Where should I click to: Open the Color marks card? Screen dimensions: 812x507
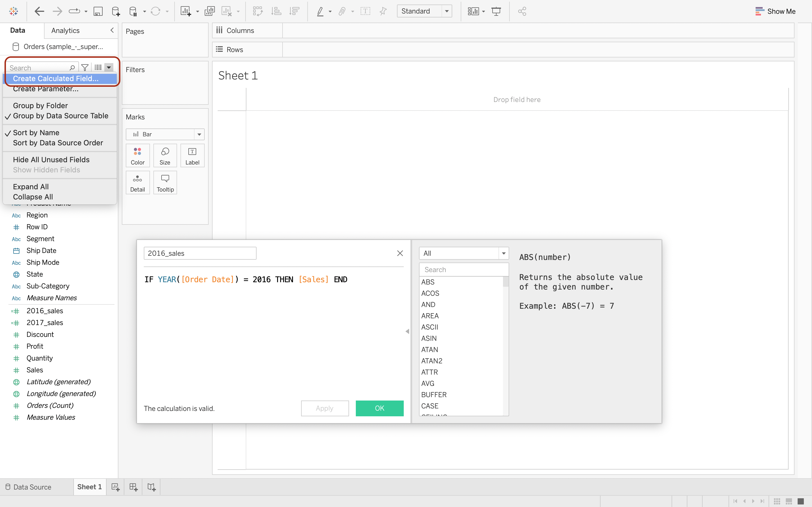pos(138,155)
